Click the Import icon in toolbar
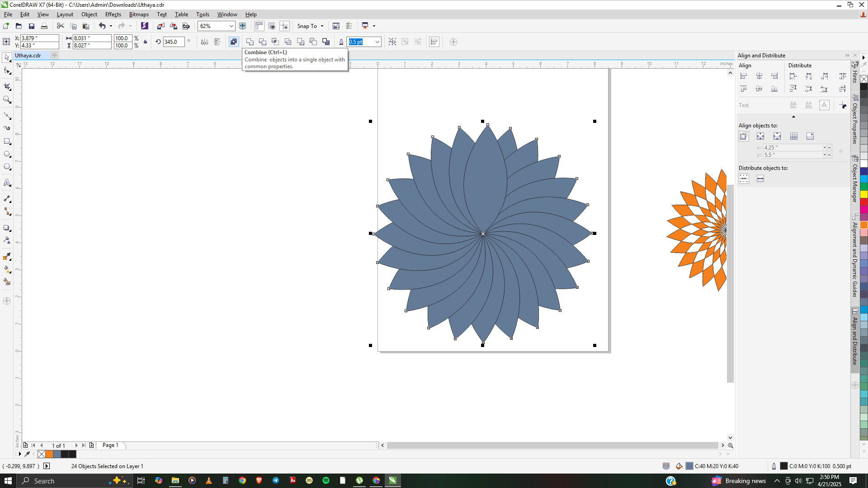This screenshot has width=868, height=488. click(x=160, y=26)
